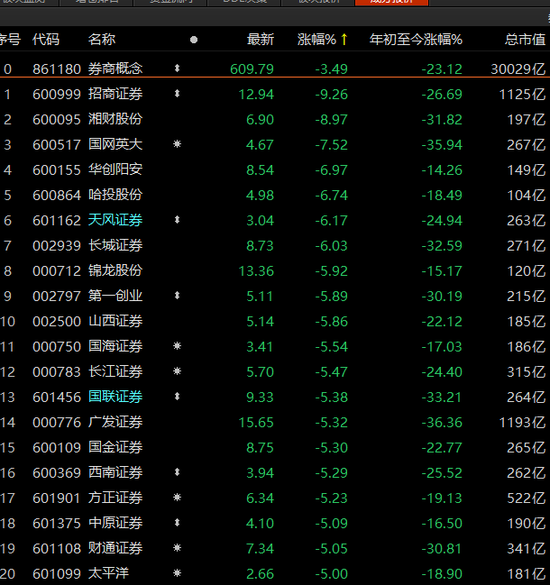
Task: Click the 序号 column header
Action: coord(10,39)
